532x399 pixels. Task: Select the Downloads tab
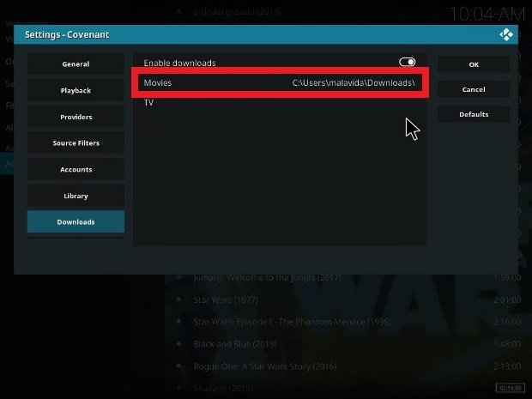point(76,222)
